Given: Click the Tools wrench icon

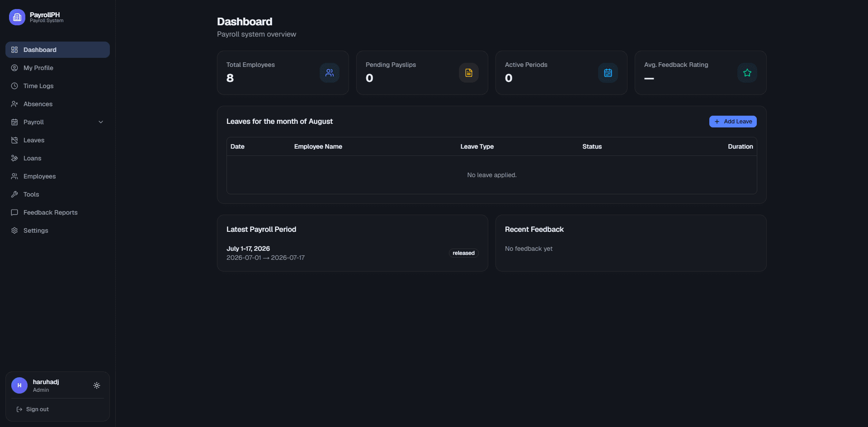Looking at the screenshot, I should [14, 194].
